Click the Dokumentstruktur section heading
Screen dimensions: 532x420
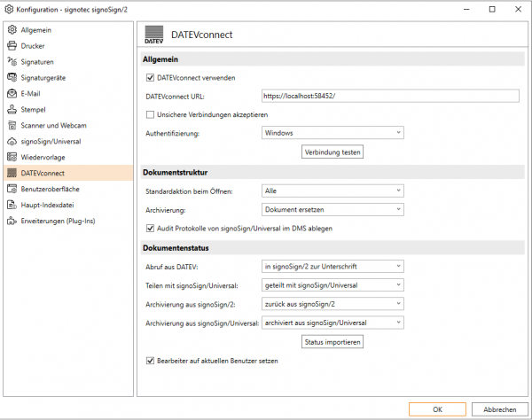point(175,172)
